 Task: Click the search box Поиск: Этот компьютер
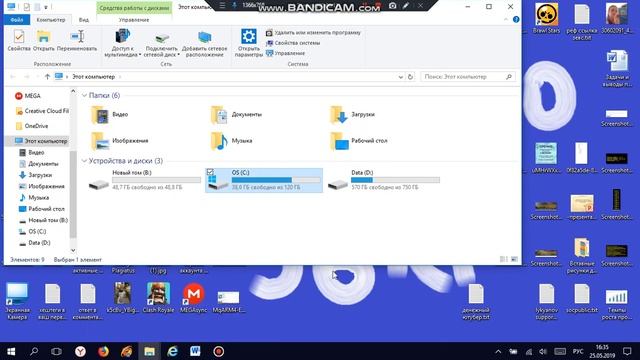[468, 77]
